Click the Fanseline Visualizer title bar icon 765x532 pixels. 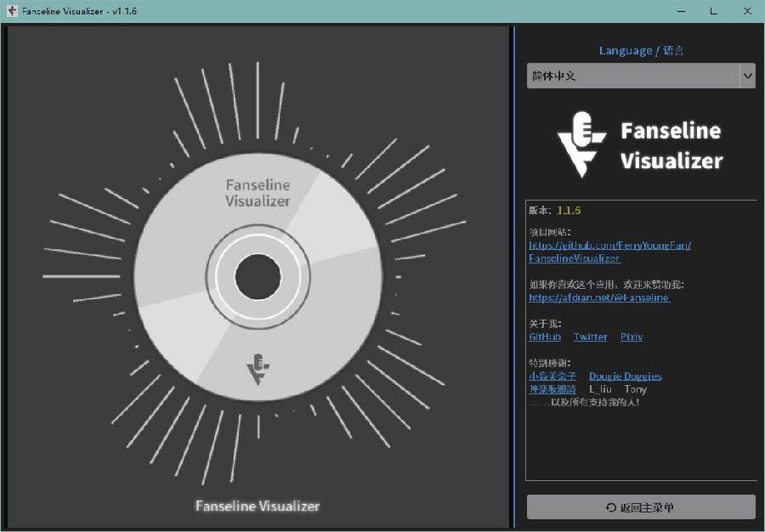point(10,11)
